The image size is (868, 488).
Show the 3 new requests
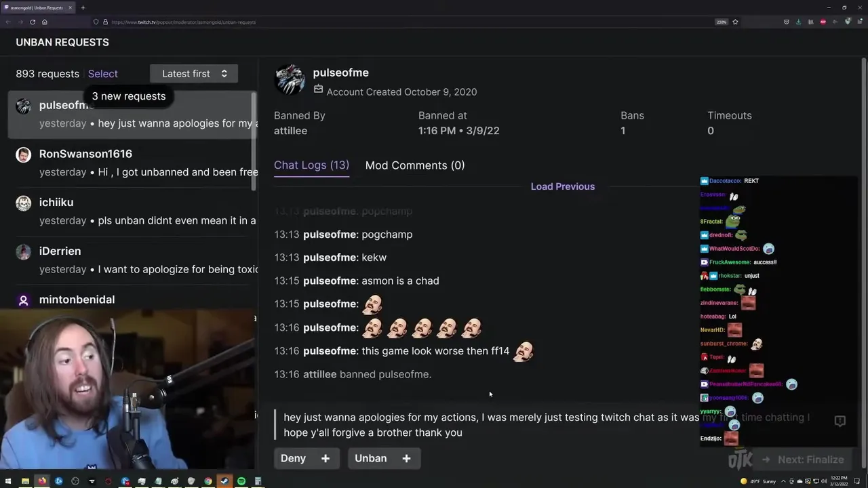(129, 96)
